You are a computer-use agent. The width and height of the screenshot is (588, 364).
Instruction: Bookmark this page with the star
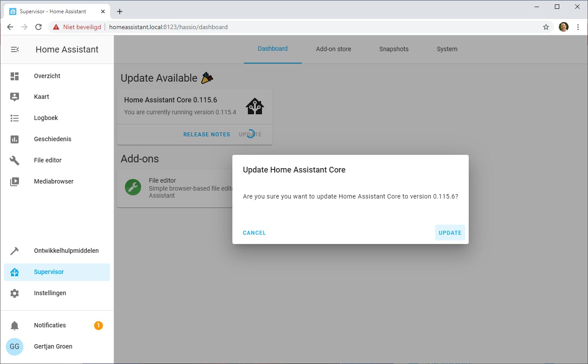546,27
